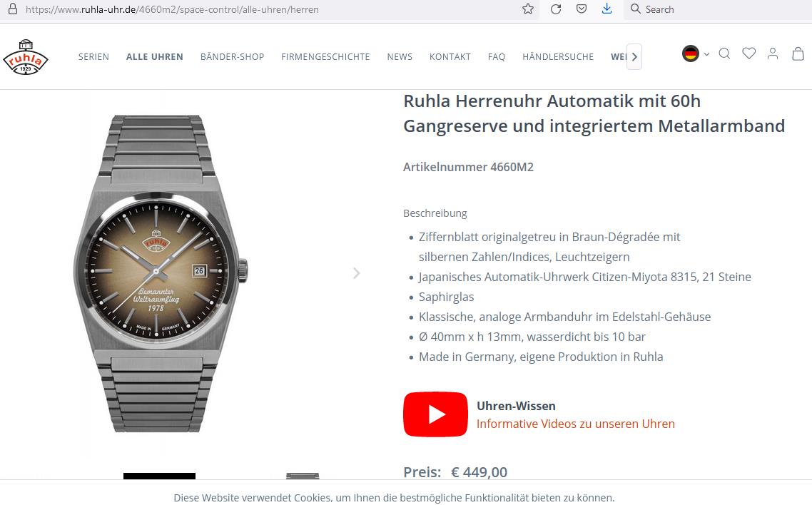Show more navigation items with right chevron
Viewport: 812px width, 505px height.
click(x=634, y=57)
